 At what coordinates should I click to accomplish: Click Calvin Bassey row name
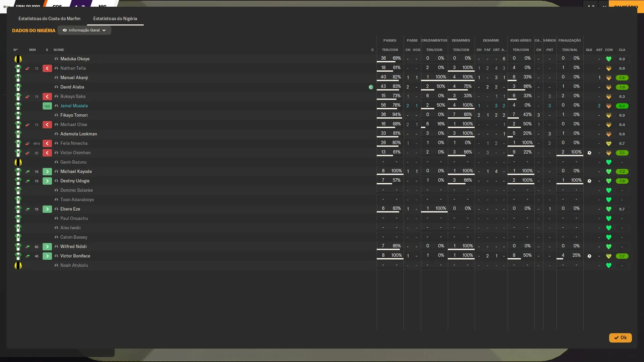coord(74,237)
